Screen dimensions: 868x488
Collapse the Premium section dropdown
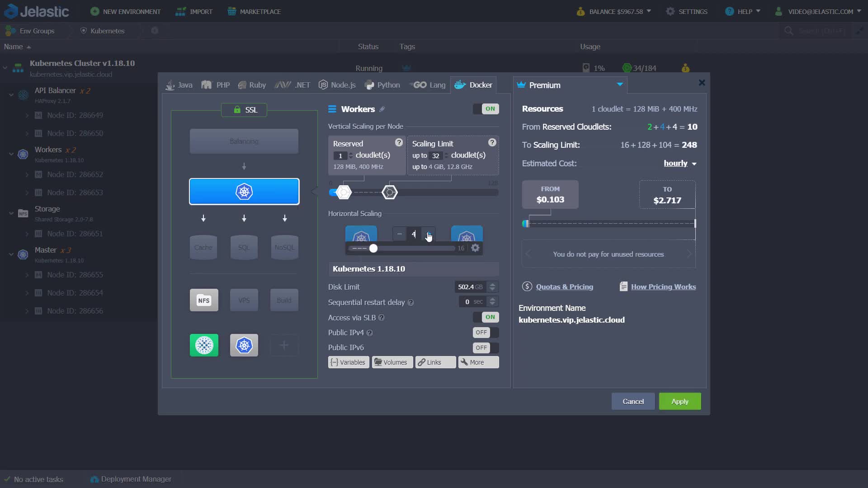(x=619, y=84)
